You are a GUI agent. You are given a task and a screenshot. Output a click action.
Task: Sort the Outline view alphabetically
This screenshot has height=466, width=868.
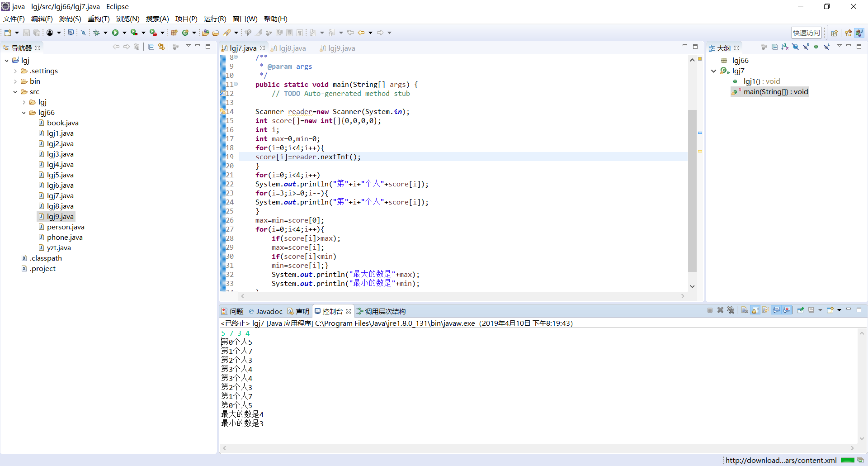pos(785,47)
